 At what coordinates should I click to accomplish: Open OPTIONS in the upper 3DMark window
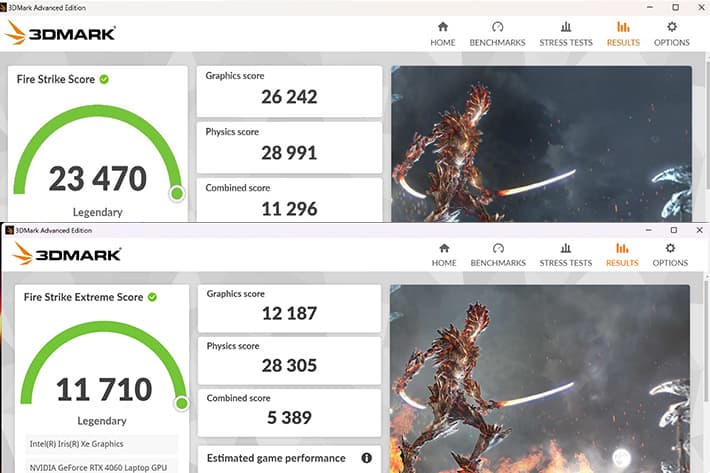pos(672,34)
